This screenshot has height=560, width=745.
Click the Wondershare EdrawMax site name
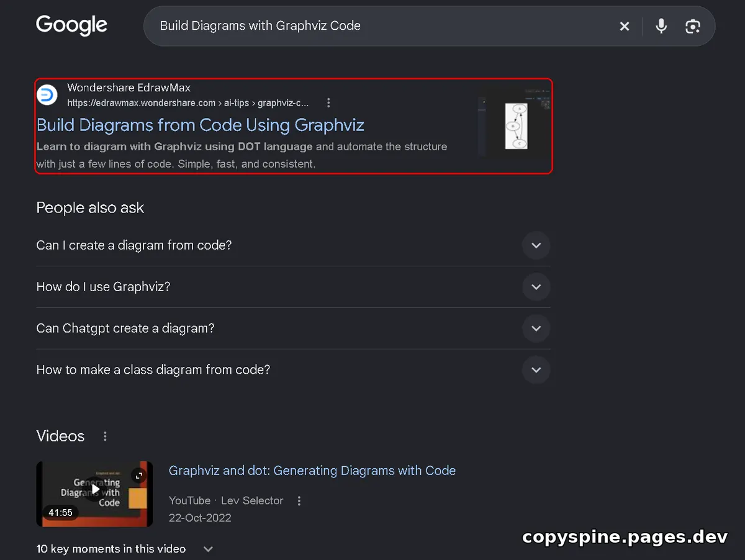pyautogui.click(x=129, y=88)
